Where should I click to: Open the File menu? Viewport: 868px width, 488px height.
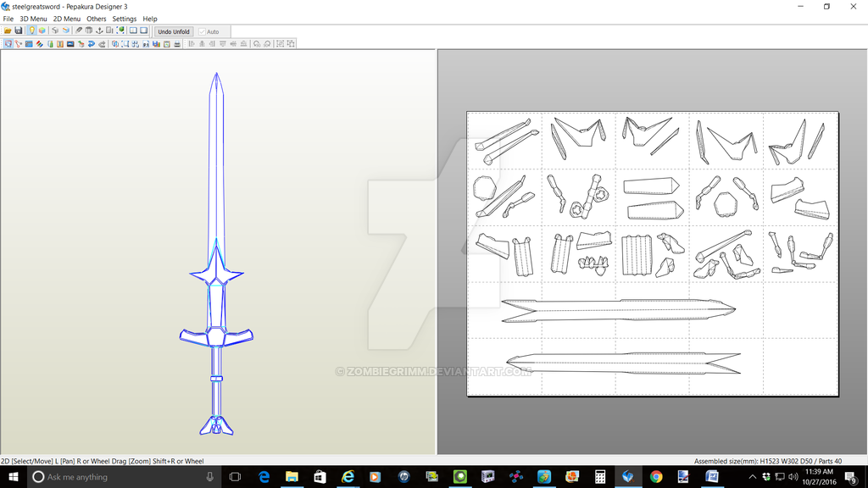point(8,19)
